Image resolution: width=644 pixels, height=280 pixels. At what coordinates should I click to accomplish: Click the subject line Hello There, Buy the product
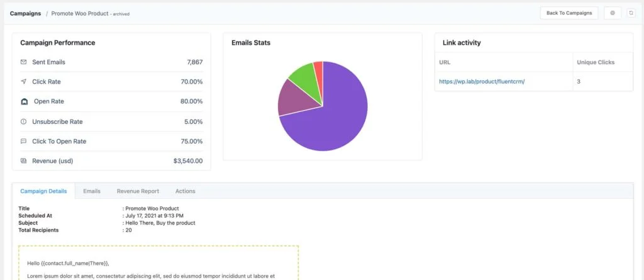click(160, 223)
